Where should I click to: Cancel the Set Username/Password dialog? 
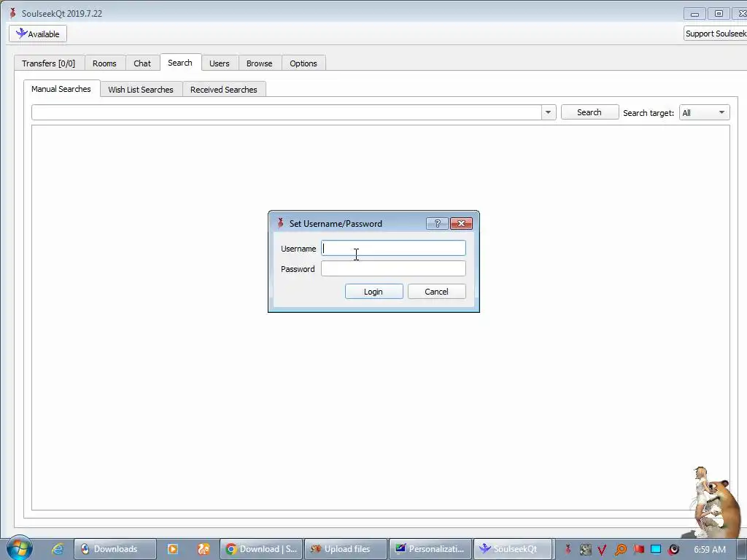436,292
